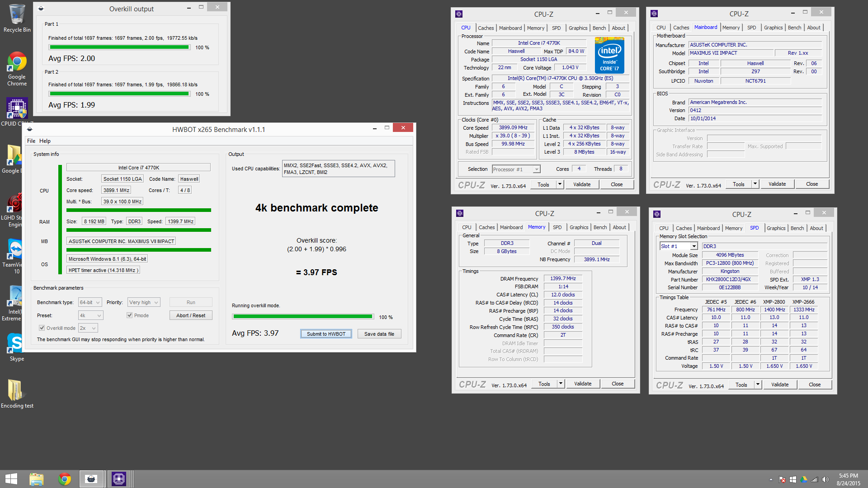This screenshot has height=488, width=868.
Task: Open the Help menu in HWBOT benchmark
Action: [x=45, y=141]
